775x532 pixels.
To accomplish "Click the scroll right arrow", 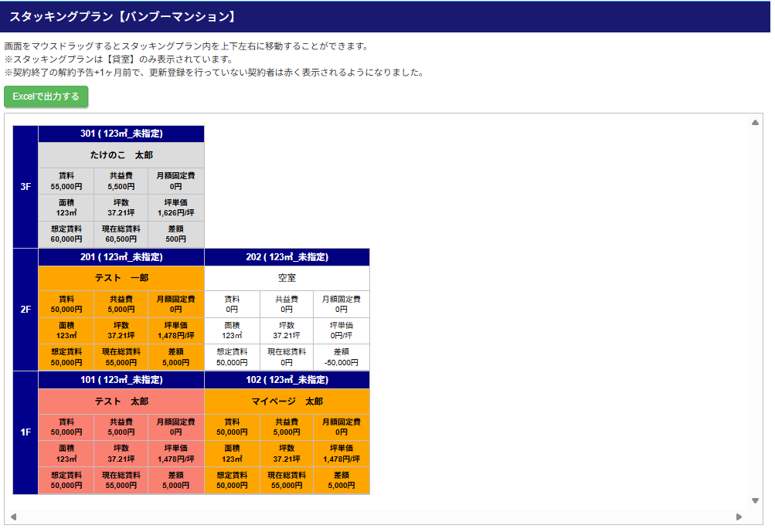I will pos(739,517).
